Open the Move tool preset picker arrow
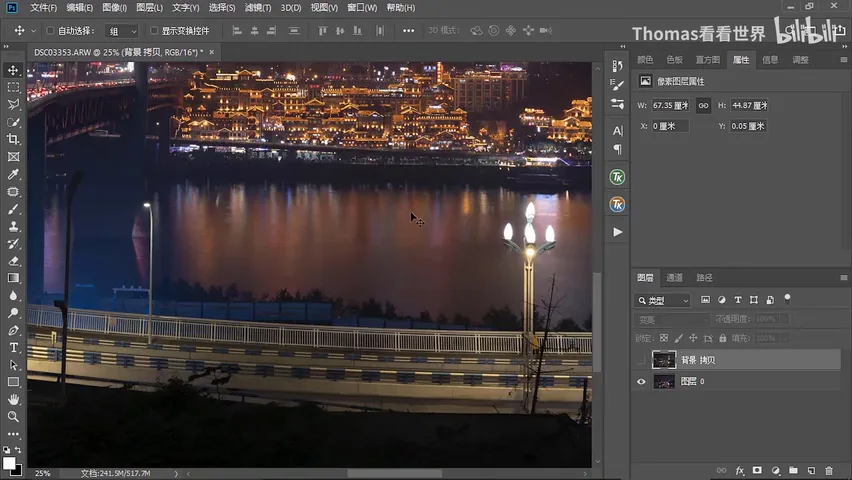This screenshot has width=852, height=480. (x=34, y=31)
